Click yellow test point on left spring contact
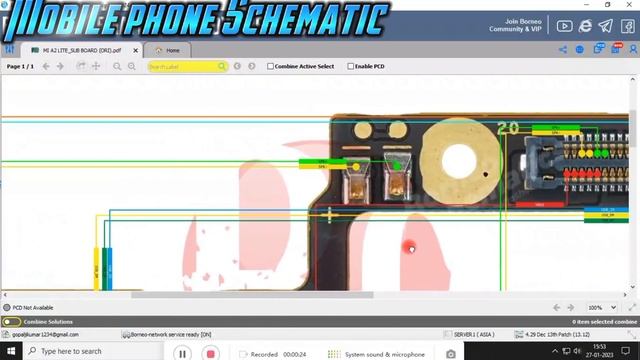Viewport: 640px width, 360px height. [356, 167]
